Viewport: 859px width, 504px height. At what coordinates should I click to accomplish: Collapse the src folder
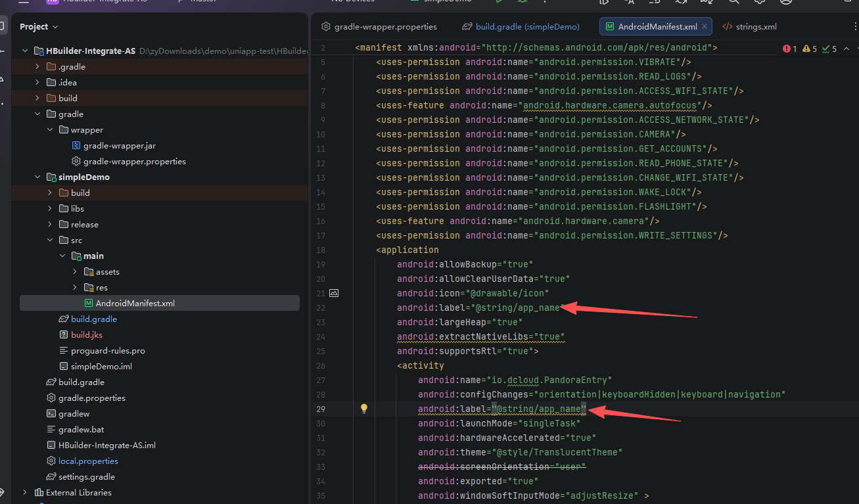pyautogui.click(x=50, y=240)
